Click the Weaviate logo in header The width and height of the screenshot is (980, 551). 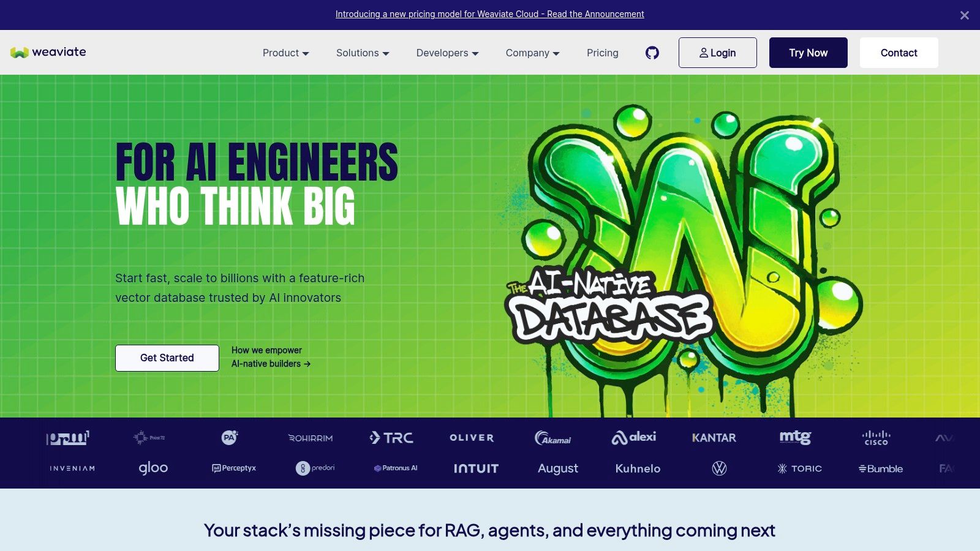[x=48, y=52]
